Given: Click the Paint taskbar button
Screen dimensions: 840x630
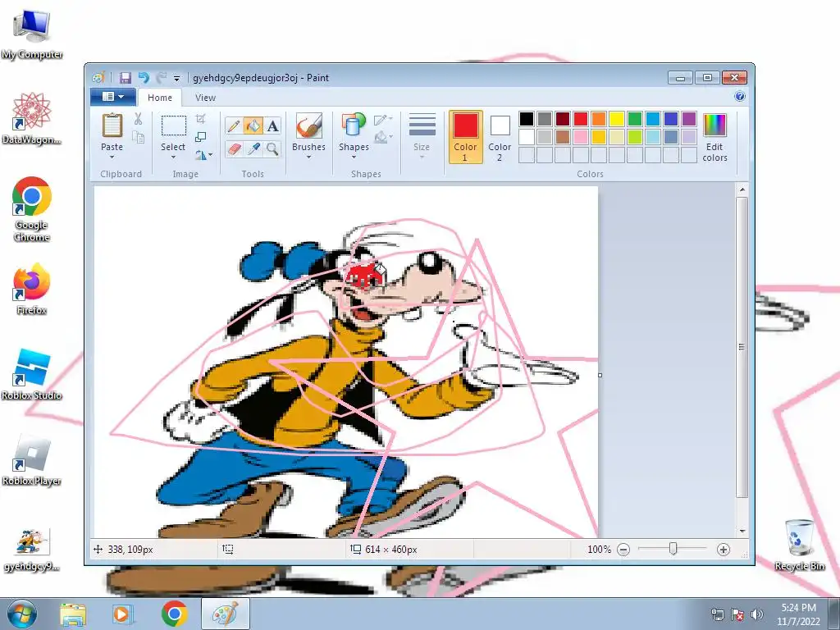Looking at the screenshot, I should click(225, 614).
